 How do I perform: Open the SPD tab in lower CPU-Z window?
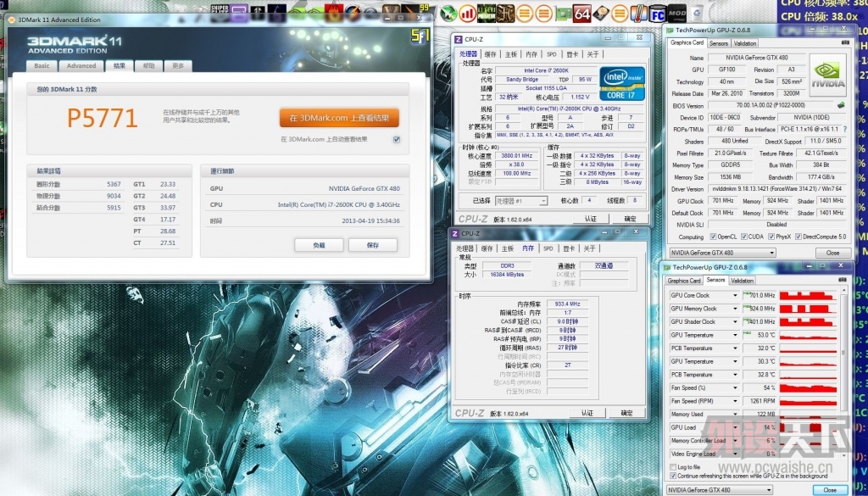tap(548, 248)
